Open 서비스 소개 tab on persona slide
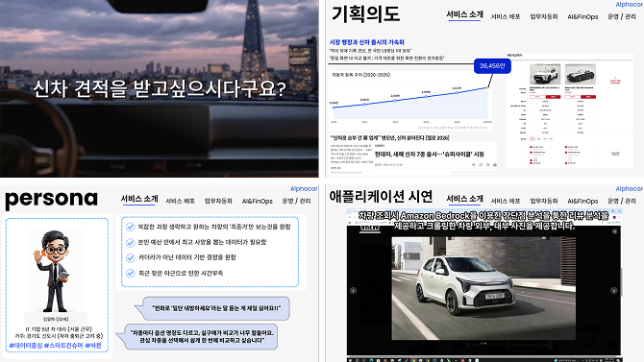Image resolution: width=644 pixels, height=362 pixels. [x=139, y=199]
